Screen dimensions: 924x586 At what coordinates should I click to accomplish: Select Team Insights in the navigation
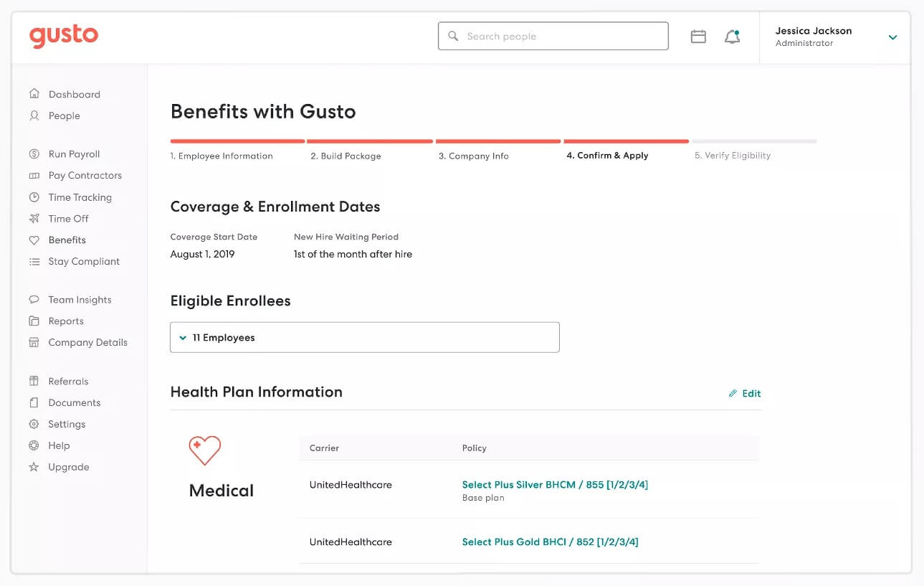click(79, 299)
